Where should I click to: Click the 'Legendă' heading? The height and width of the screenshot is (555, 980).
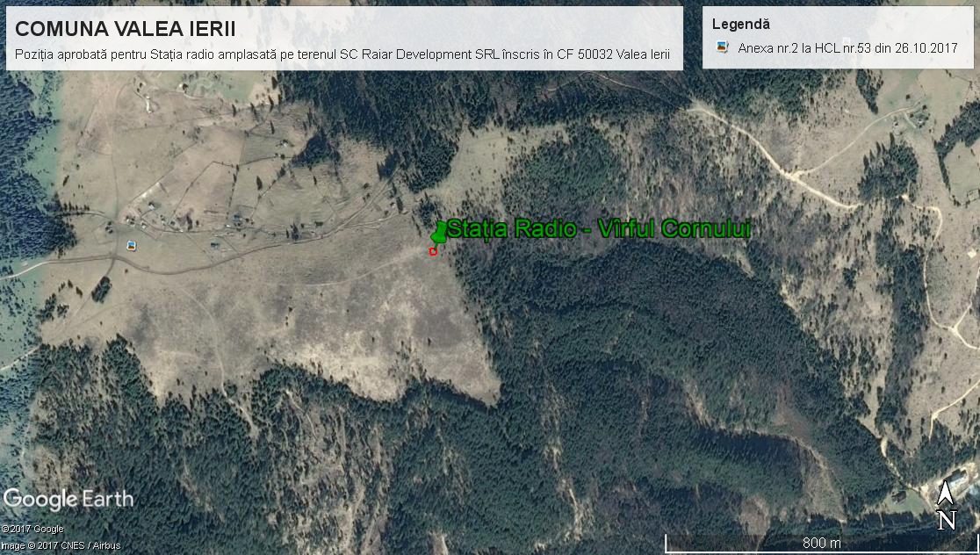pyautogui.click(x=740, y=25)
